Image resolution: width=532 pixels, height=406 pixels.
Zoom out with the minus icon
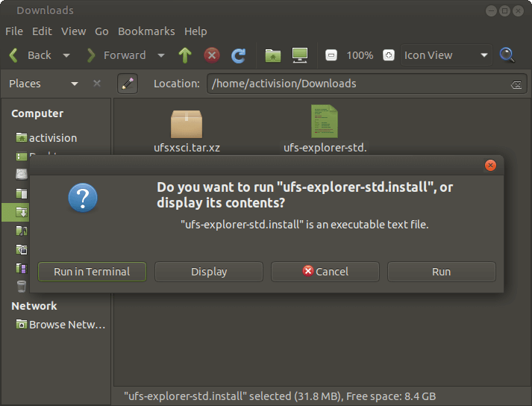pyautogui.click(x=331, y=55)
